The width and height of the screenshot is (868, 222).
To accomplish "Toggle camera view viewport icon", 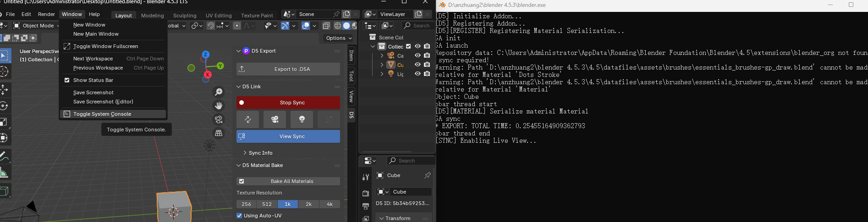I will pyautogui.click(x=219, y=119).
